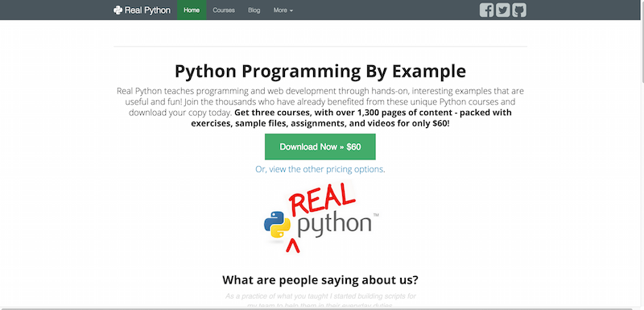Open the Facebook page icon
644x310 pixels.
[x=486, y=10]
